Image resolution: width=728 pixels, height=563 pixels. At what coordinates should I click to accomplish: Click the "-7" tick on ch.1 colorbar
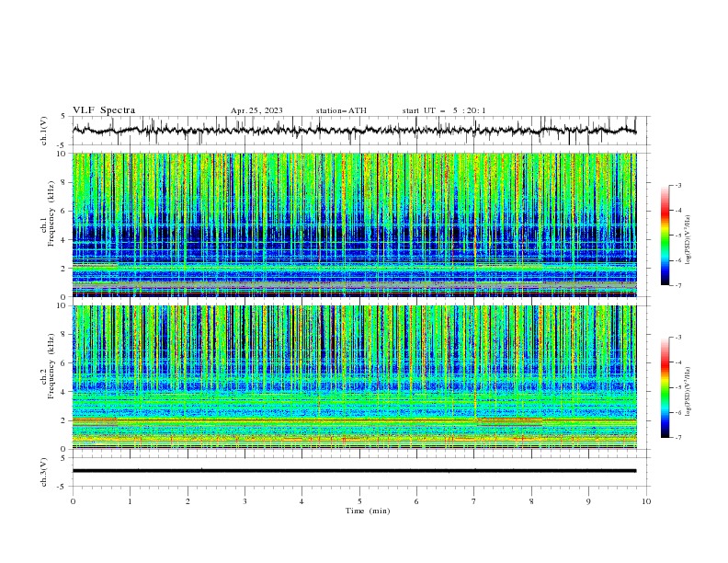(x=677, y=285)
